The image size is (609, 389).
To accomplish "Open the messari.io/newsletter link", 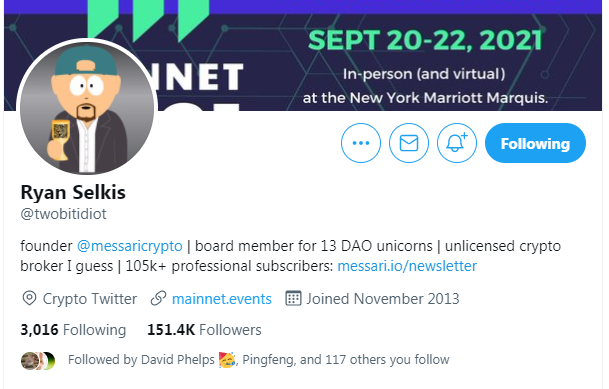I will click(407, 266).
